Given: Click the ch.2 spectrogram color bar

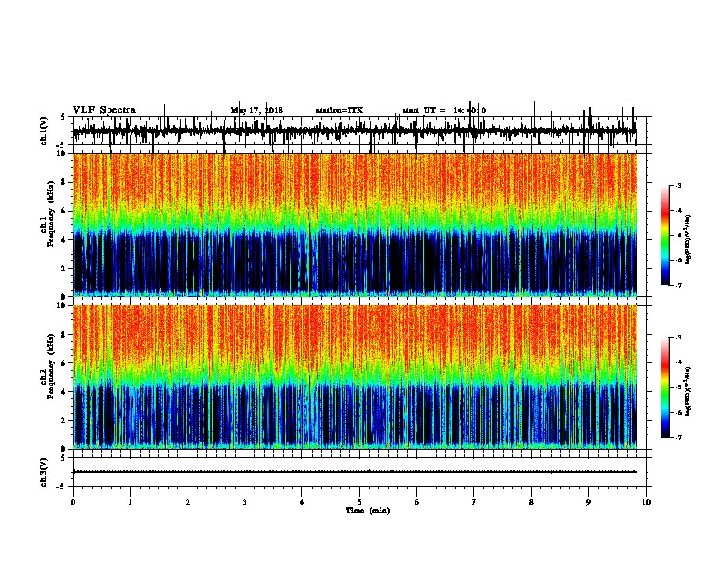Looking at the screenshot, I should (x=665, y=387).
